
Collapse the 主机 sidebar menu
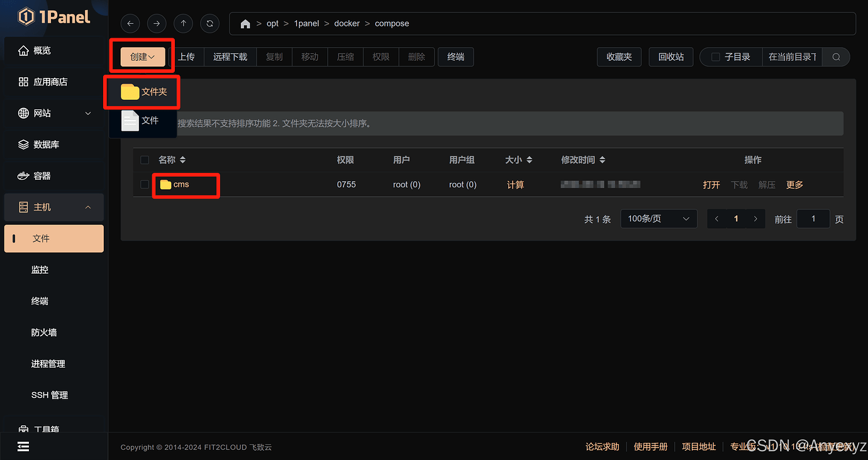54,207
